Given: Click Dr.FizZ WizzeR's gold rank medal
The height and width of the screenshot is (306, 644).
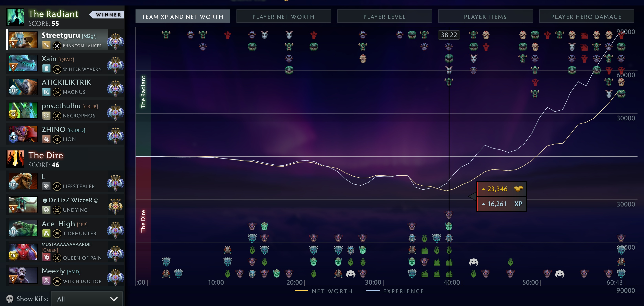Looking at the screenshot, I should 115,206.
